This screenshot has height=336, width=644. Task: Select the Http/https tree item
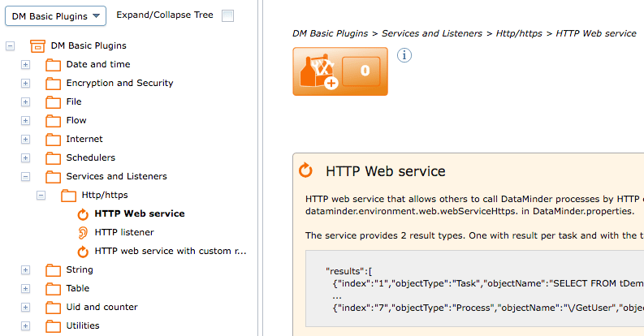tap(105, 195)
